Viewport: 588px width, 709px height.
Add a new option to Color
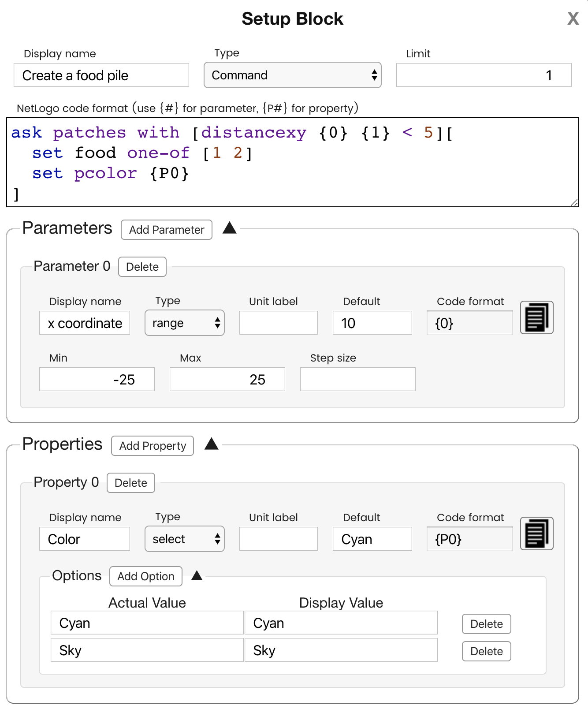tap(146, 576)
